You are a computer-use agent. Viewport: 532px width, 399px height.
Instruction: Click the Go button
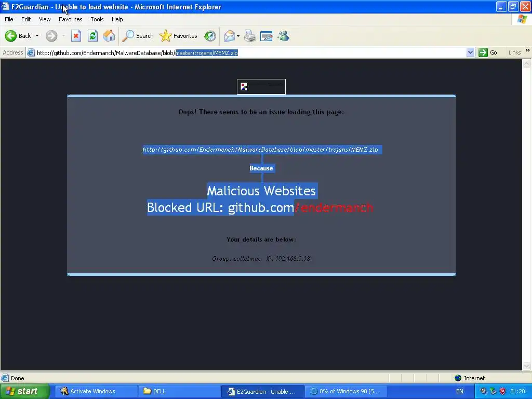coord(488,52)
